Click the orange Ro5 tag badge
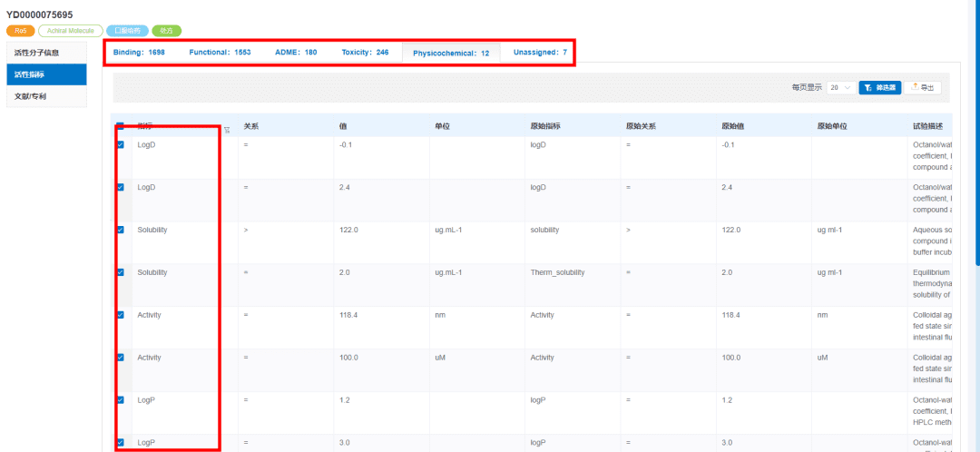Screen dimensions: 980x452 coord(21,30)
